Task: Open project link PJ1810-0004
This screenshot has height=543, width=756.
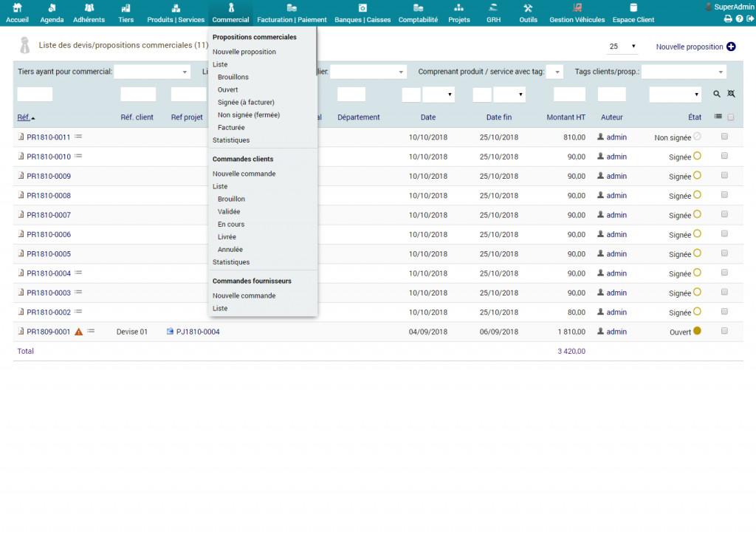Action: (197, 332)
